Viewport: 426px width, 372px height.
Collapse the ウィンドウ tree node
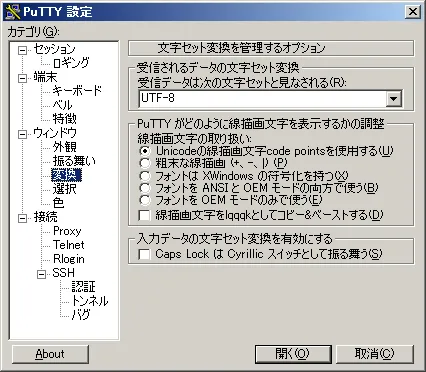click(x=22, y=134)
